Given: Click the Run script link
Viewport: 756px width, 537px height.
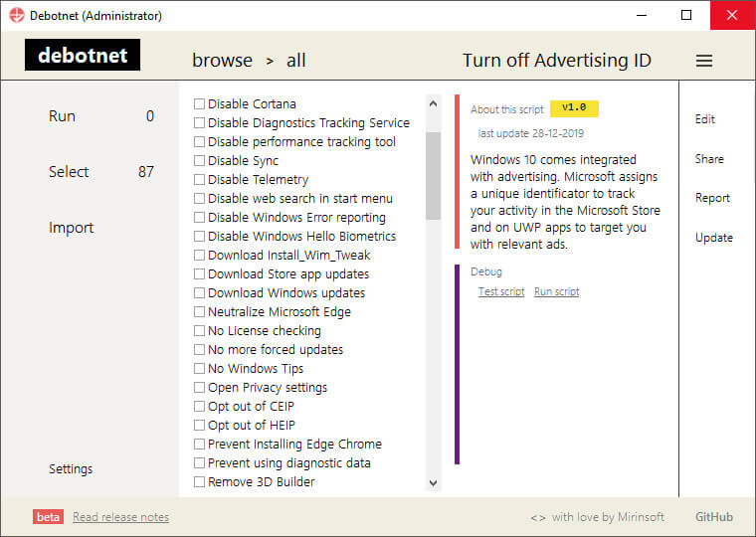Looking at the screenshot, I should pos(556,291).
